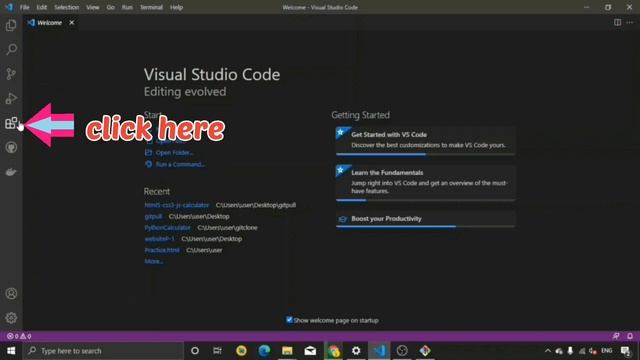
Task: Open Chrome from taskbar
Action: tap(333, 351)
